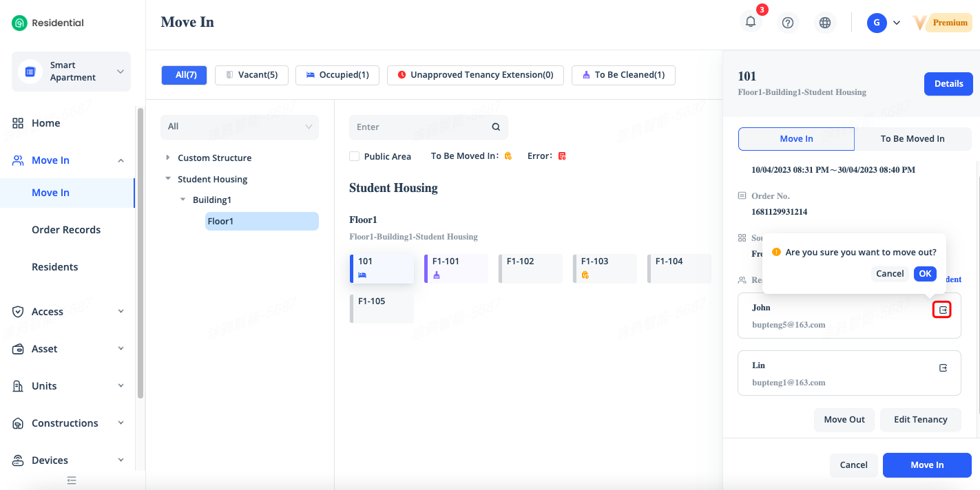Check the Public Area checkbox
Viewport: 980px width, 490px height.
coord(355,156)
